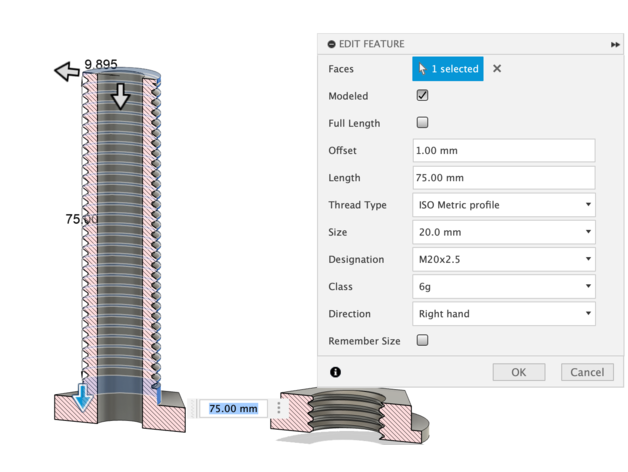Clear the face selection with the X icon
The height and width of the screenshot is (472, 628).
[497, 69]
